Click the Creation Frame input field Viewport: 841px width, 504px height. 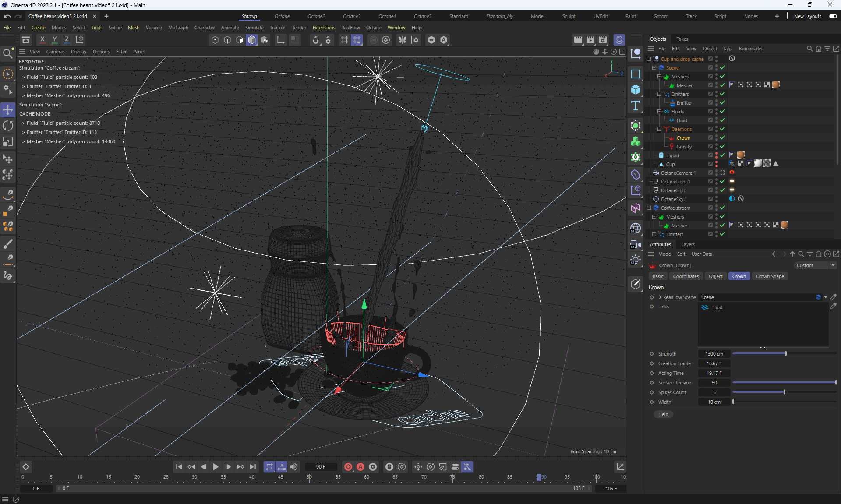pos(714,363)
